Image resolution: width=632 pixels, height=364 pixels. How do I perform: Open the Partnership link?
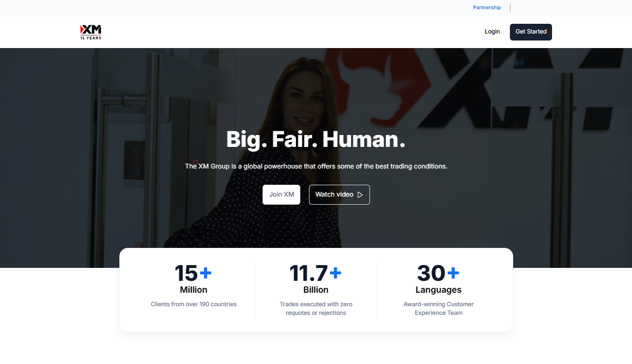pyautogui.click(x=487, y=7)
